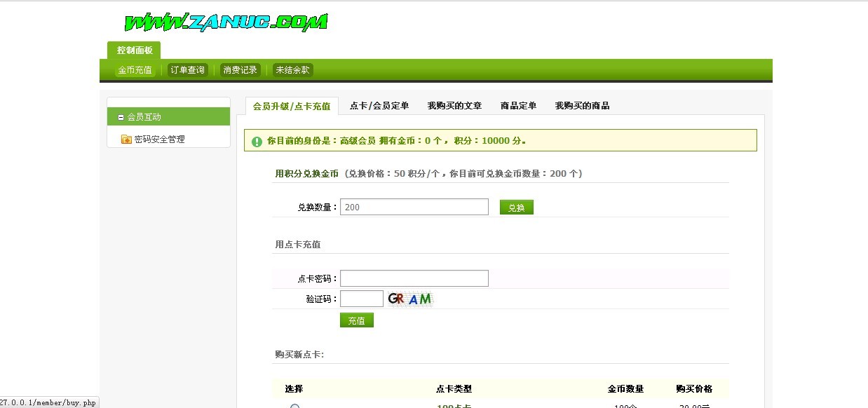The height and width of the screenshot is (408, 868).
Task: Open the 控制面板 tab
Action: [x=134, y=50]
